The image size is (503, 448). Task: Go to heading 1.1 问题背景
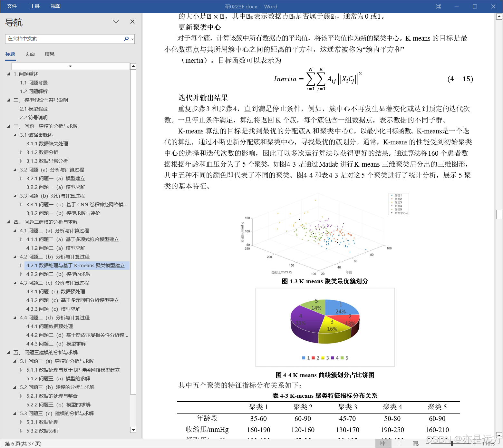[x=34, y=83]
